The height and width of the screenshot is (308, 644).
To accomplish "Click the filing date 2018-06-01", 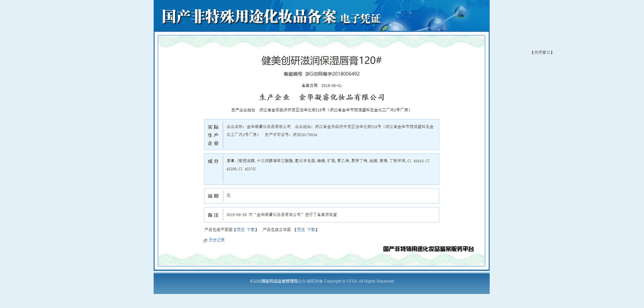I will click(x=331, y=86).
